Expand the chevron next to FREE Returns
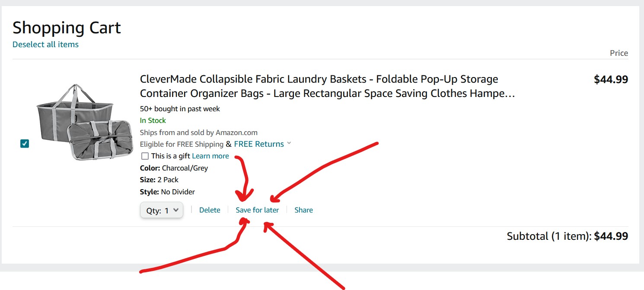The image size is (644, 290). tap(289, 143)
